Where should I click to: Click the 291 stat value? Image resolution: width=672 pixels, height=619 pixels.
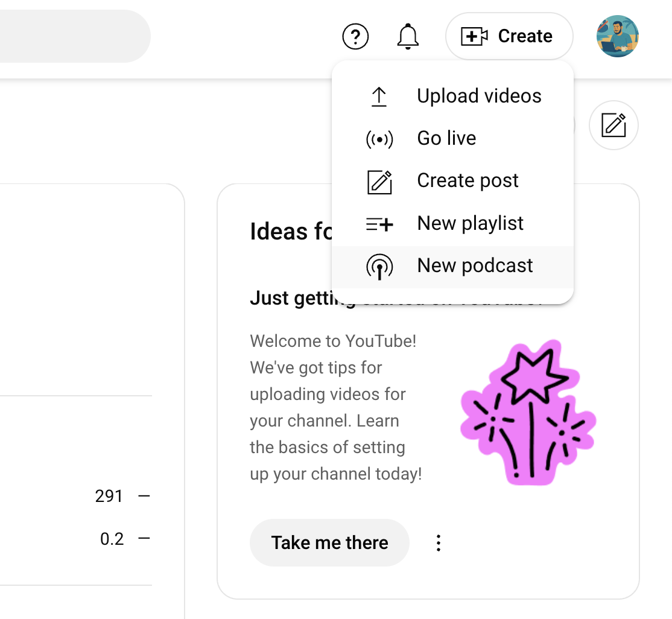pos(109,496)
